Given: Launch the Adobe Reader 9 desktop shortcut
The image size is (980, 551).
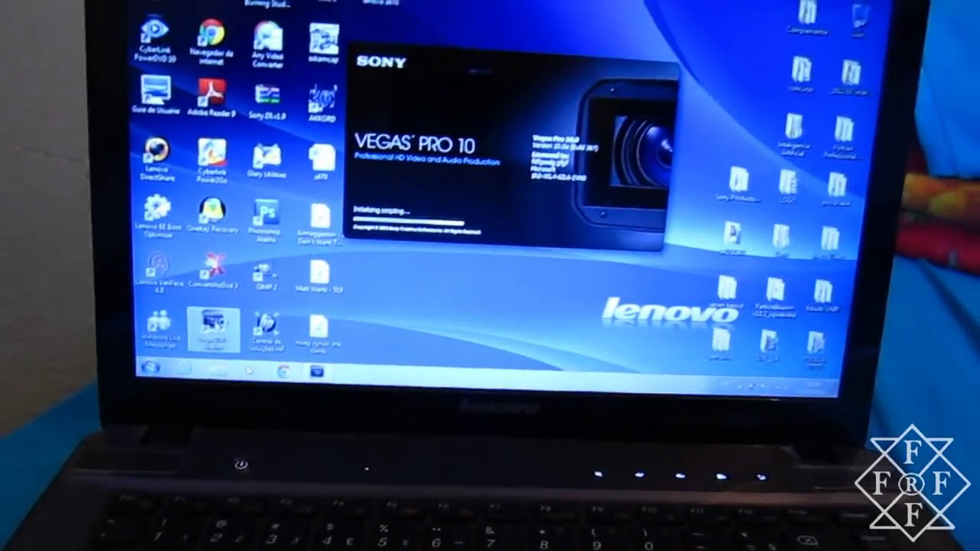Looking at the screenshot, I should click(x=211, y=96).
